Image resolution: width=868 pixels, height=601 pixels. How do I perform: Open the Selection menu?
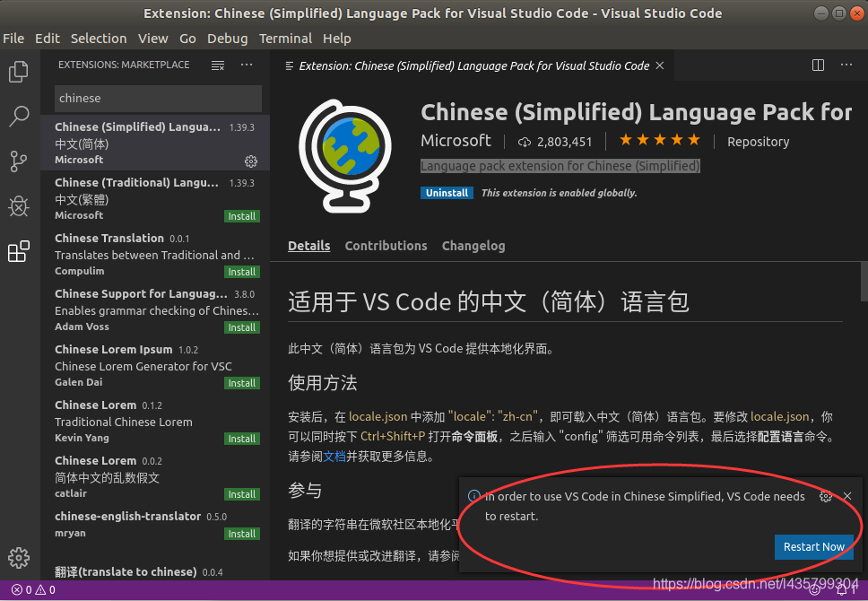[99, 39]
